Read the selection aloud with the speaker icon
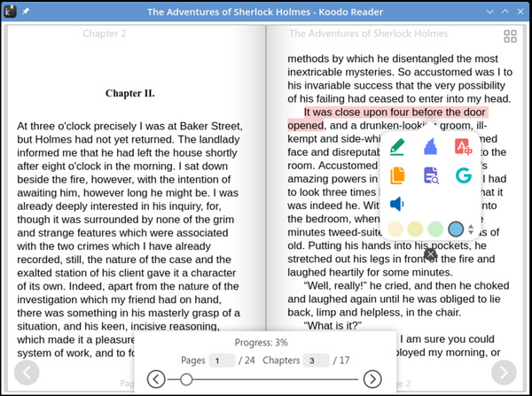 pos(396,204)
